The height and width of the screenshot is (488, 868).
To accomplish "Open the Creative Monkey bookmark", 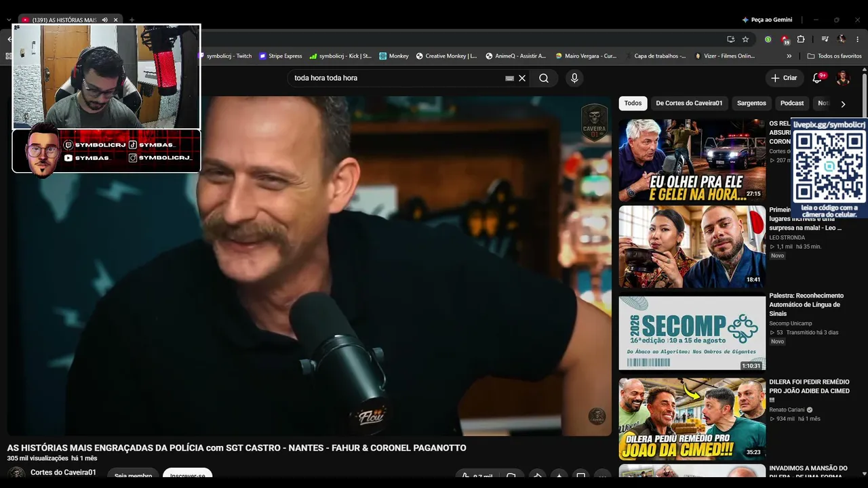I will [446, 56].
